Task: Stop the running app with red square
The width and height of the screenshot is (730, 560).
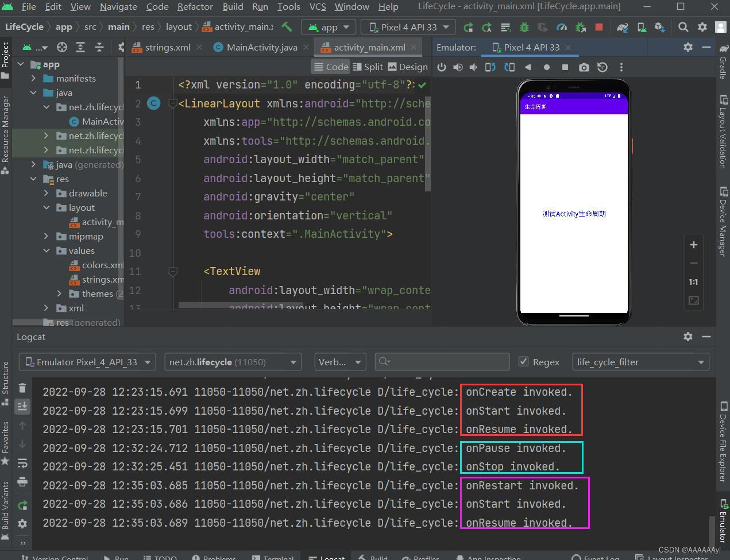Action: point(599,27)
